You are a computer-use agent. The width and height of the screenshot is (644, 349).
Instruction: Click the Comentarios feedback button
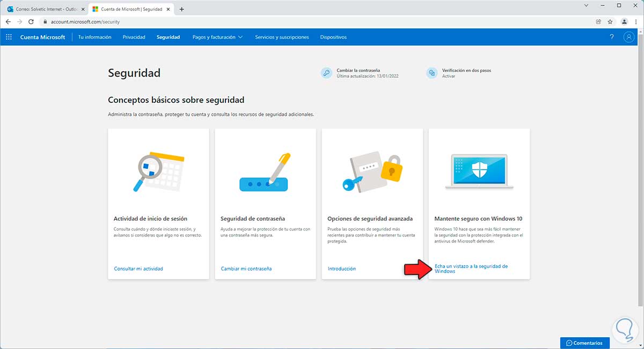point(584,343)
